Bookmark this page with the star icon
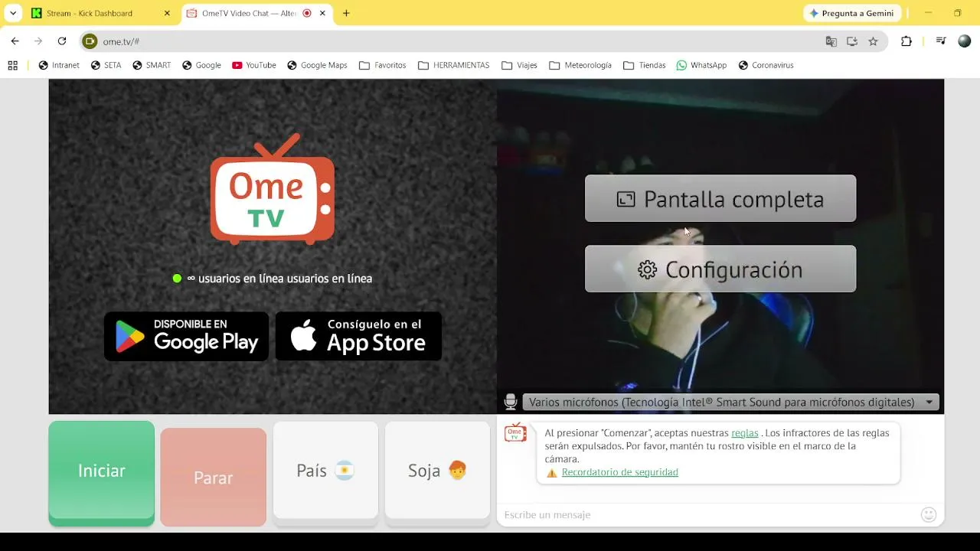Viewport: 980px width, 551px height. coord(873,41)
